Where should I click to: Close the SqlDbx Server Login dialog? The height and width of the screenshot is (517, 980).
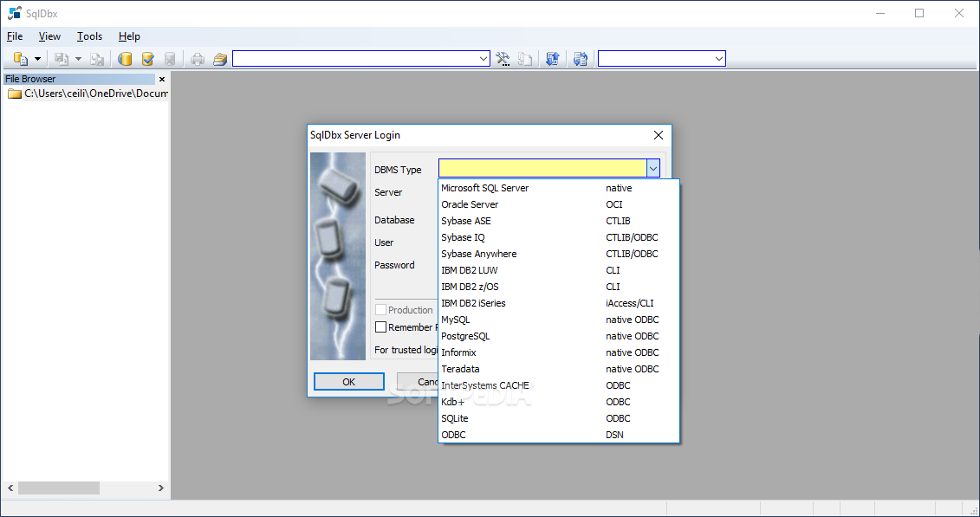(659, 135)
